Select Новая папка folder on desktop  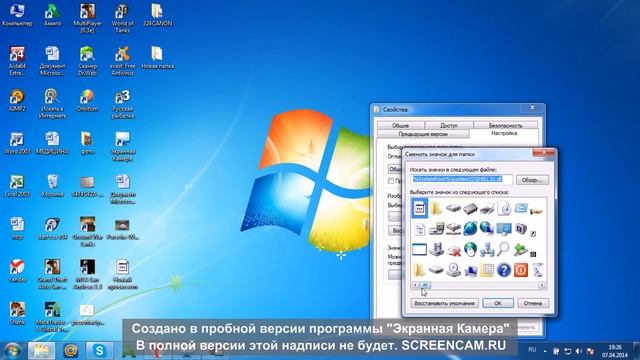click(158, 58)
